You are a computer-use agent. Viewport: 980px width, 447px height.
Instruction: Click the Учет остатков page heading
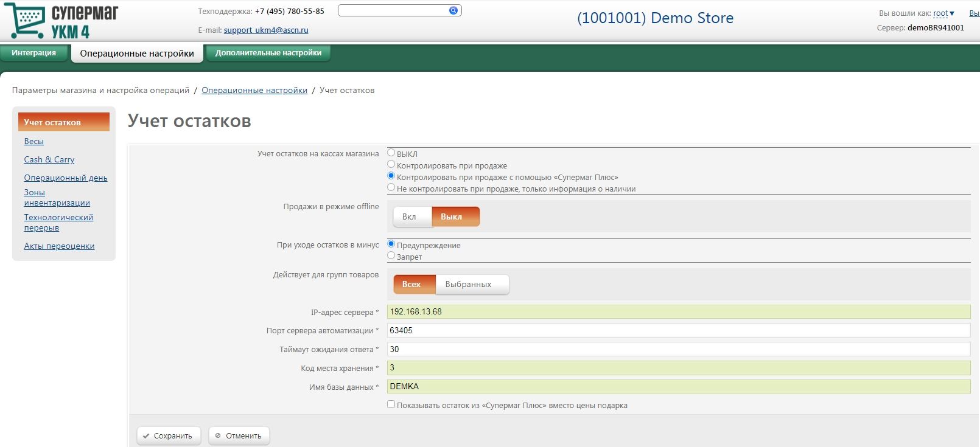tap(189, 121)
